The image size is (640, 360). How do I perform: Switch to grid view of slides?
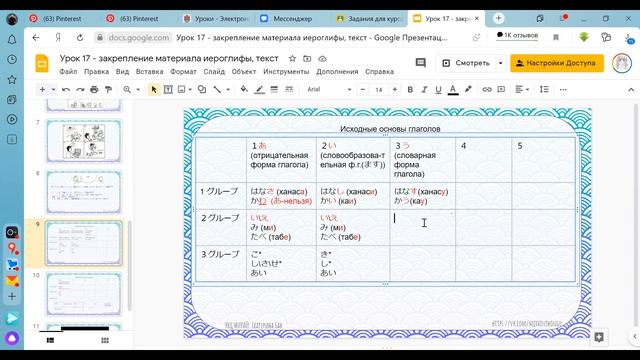tap(105, 340)
